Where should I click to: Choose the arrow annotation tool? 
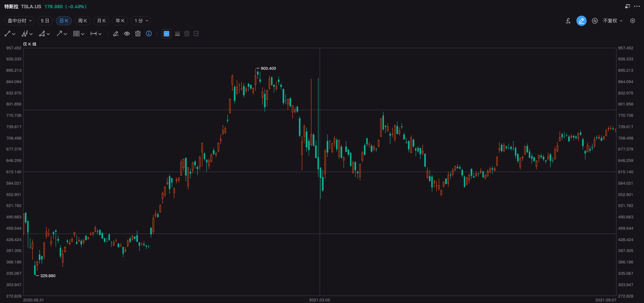coord(59,33)
